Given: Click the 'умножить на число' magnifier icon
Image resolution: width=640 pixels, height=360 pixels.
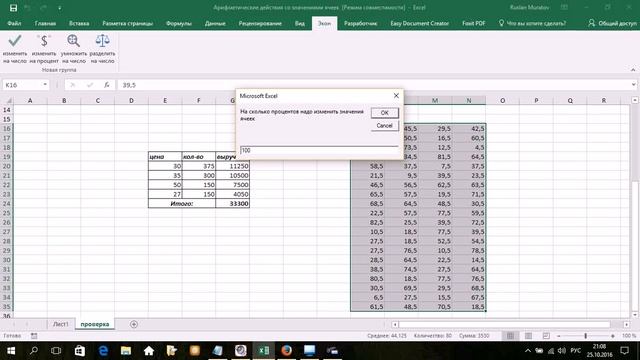Looking at the screenshot, I should click(73, 40).
